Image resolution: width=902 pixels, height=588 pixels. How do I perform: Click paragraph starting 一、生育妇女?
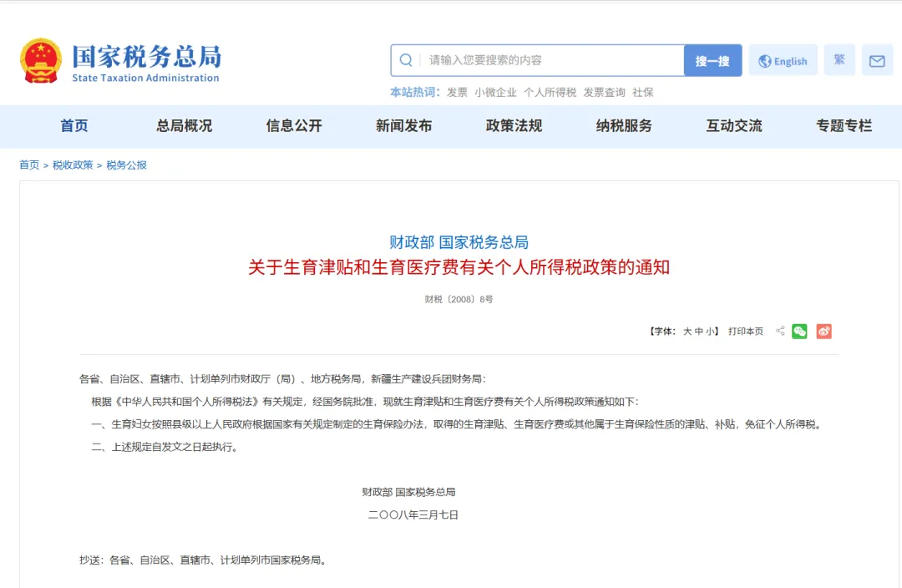coord(458,424)
